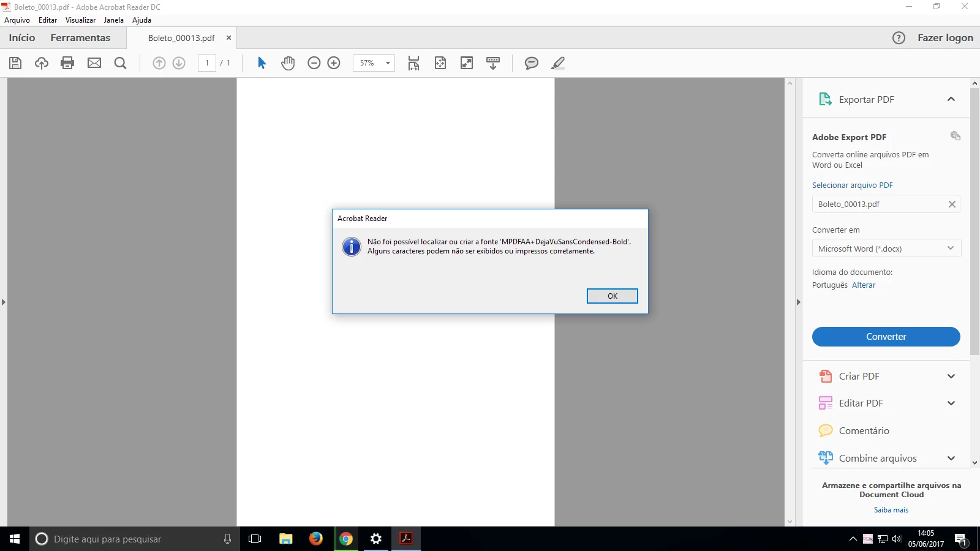Switch to the Início tab
Image resolution: width=980 pixels, height=551 pixels.
(x=22, y=38)
